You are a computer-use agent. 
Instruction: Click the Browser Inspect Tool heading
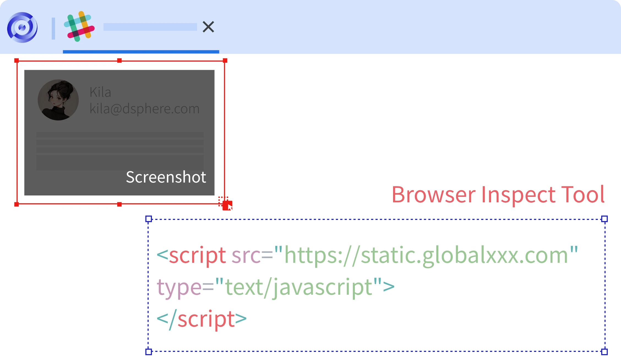[x=498, y=195]
